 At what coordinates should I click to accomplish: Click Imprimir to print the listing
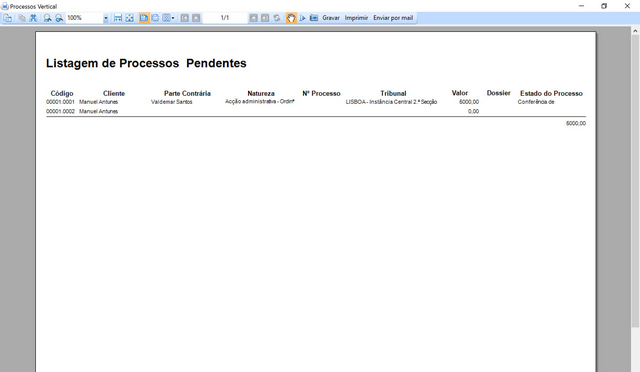coord(356,18)
